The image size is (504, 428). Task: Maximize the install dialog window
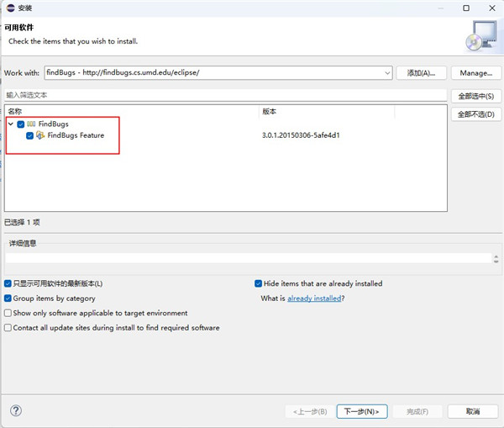466,8
